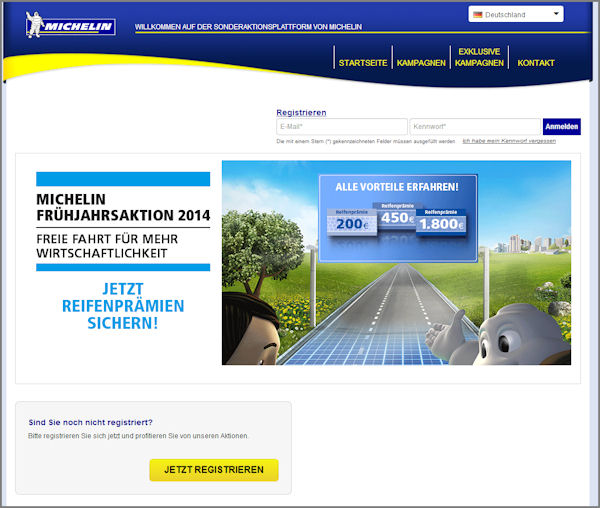Focus the E-Mail input field
This screenshot has width=600, height=508.
pos(342,127)
